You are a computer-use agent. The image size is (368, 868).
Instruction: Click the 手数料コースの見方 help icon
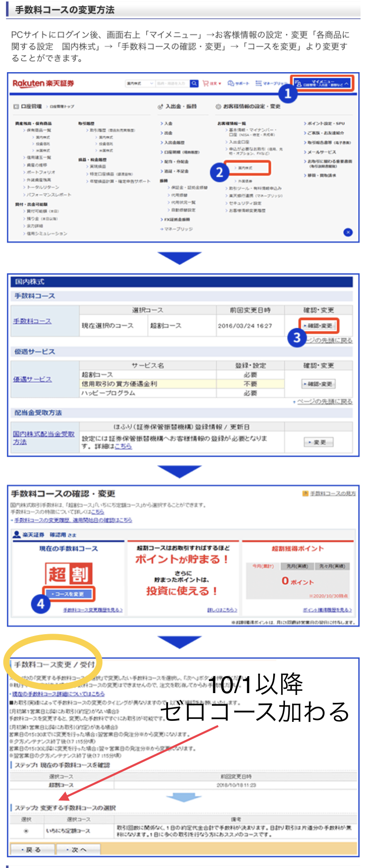305,494
